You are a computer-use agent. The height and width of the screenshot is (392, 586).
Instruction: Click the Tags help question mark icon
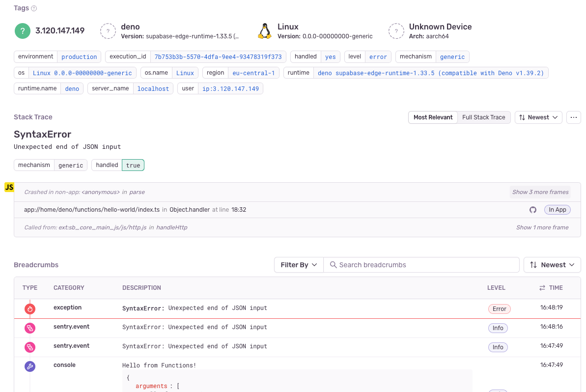34,8
